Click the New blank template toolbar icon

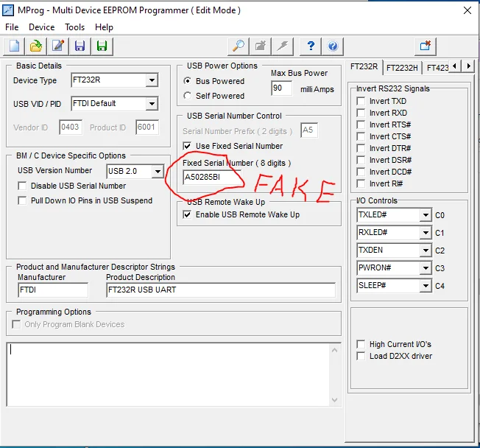click(14, 46)
